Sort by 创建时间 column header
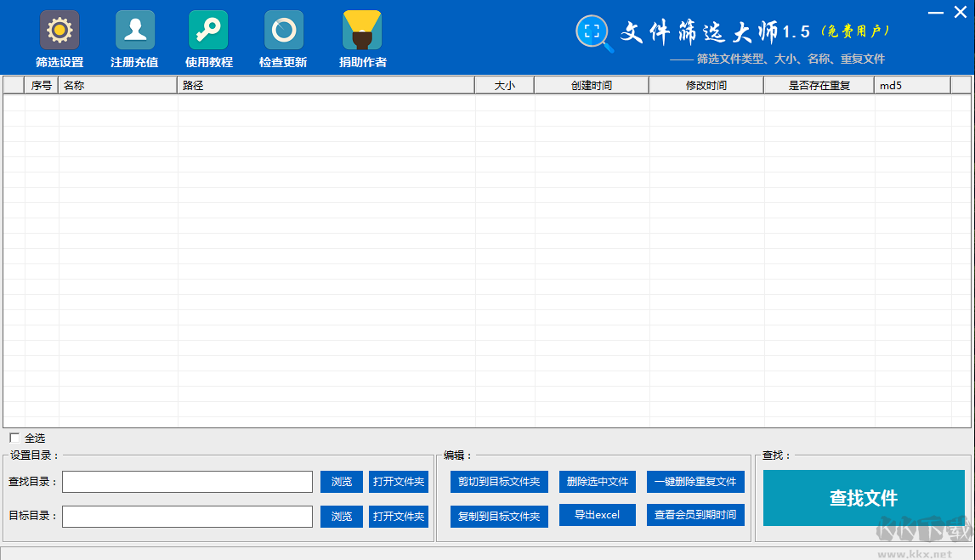This screenshot has height=560, width=975. [592, 85]
